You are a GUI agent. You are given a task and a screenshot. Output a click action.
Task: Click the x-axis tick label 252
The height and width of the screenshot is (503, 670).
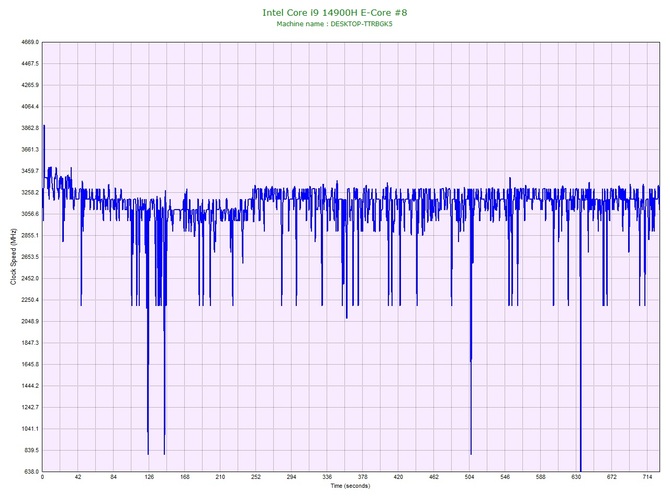(256, 477)
